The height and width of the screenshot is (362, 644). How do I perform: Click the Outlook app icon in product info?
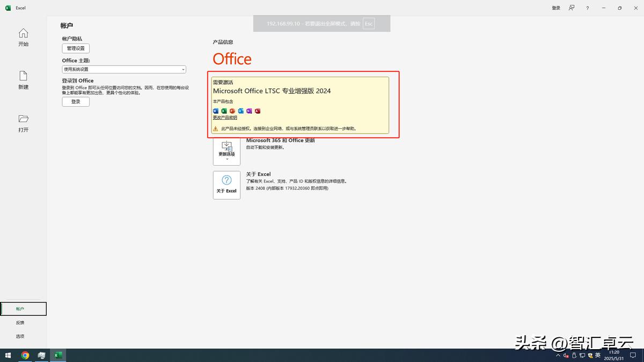click(x=240, y=111)
